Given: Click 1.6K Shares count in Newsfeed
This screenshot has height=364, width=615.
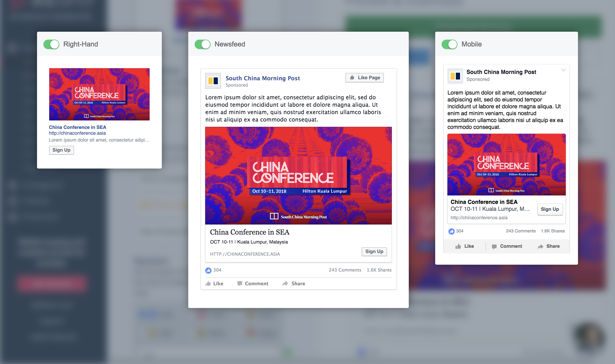Looking at the screenshot, I should 379,270.
